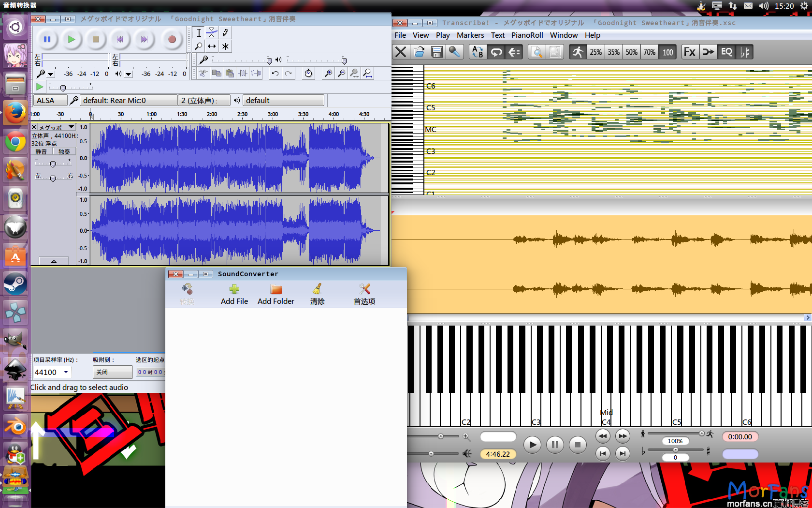Toggle loop playback in Transcribe toolbar
The height and width of the screenshot is (508, 812).
coord(496,52)
